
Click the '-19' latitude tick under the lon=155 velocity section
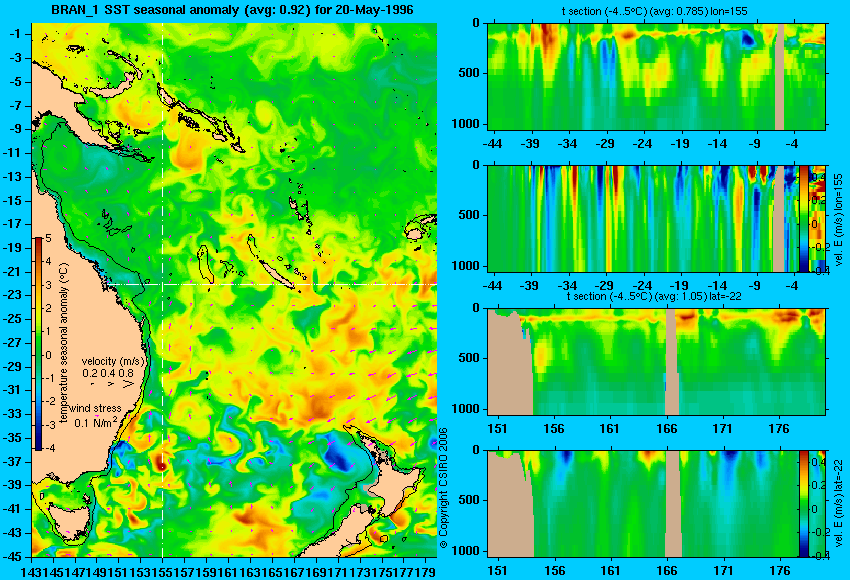[x=679, y=286]
